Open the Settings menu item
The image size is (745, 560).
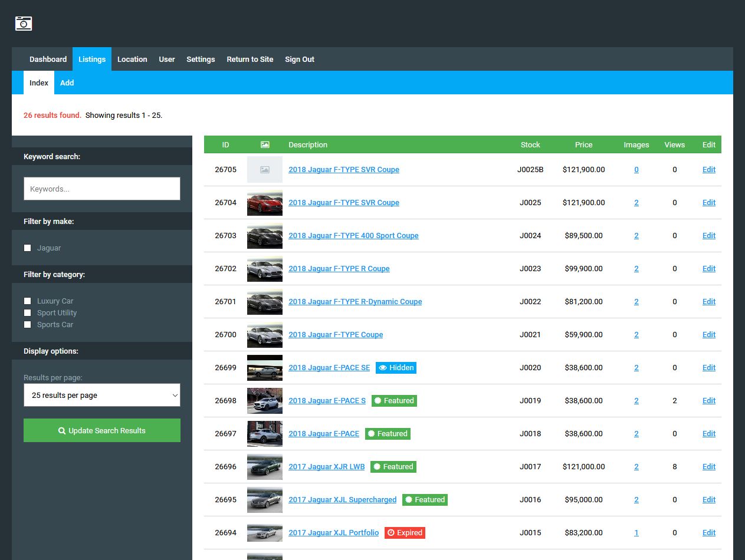[x=201, y=60]
